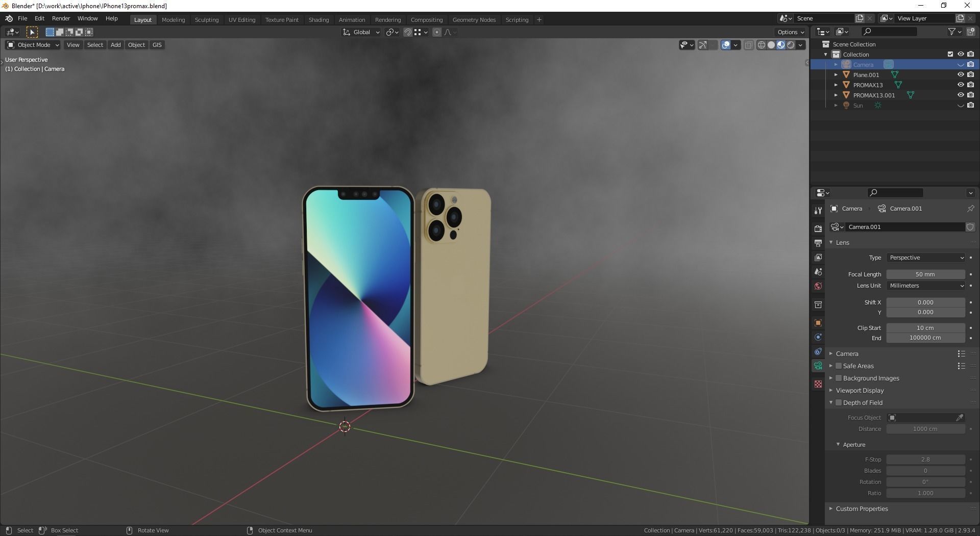Image resolution: width=980 pixels, height=536 pixels.
Task: Switch to material preview shading
Action: pyautogui.click(x=781, y=45)
